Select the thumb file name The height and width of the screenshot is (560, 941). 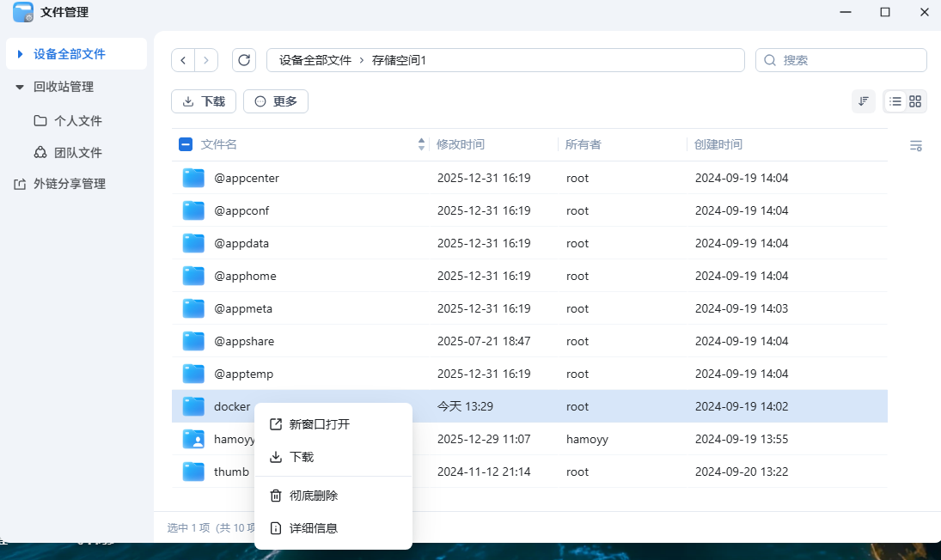pos(231,472)
